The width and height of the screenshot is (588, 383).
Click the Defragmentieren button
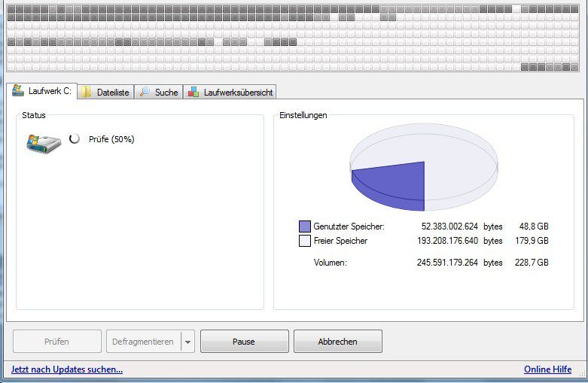pyautogui.click(x=143, y=342)
